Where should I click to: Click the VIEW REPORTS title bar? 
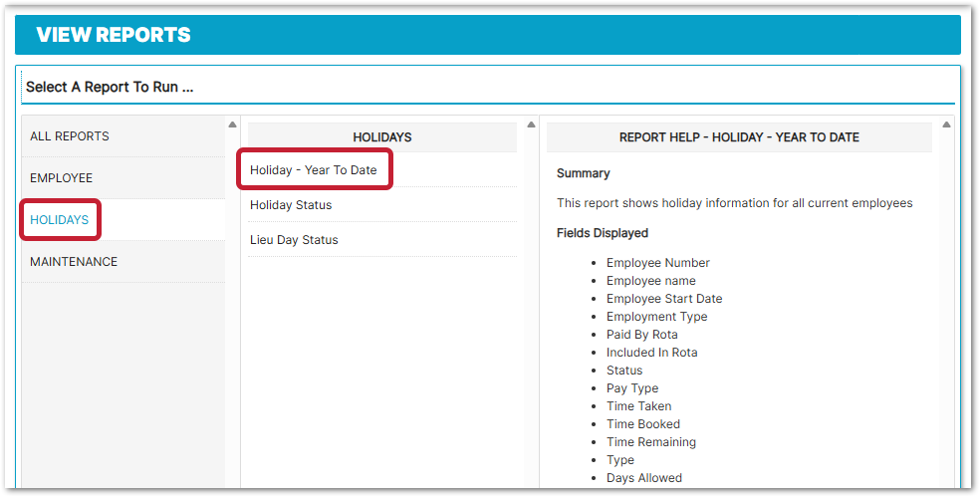coord(114,35)
